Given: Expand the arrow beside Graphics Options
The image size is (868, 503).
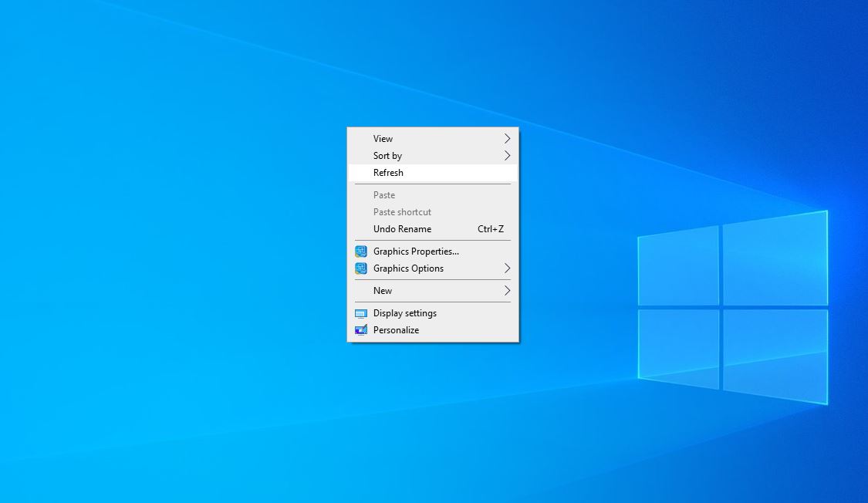Looking at the screenshot, I should pos(507,268).
